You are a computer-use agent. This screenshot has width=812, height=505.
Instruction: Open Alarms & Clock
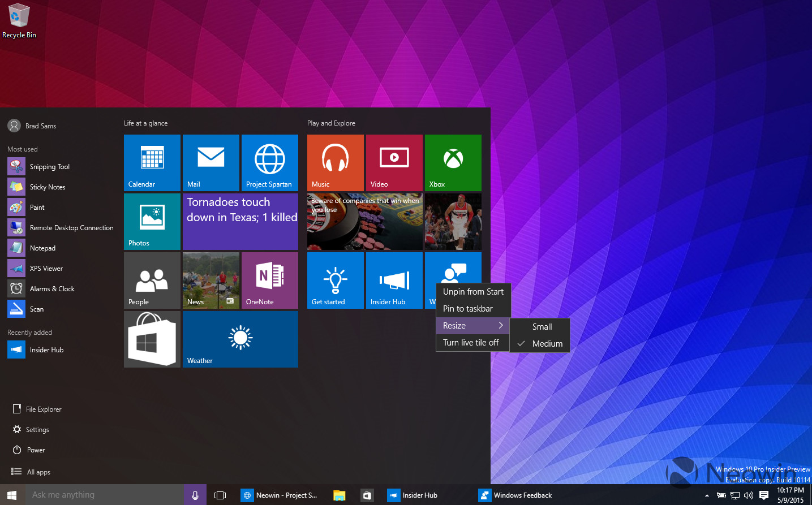point(61,289)
